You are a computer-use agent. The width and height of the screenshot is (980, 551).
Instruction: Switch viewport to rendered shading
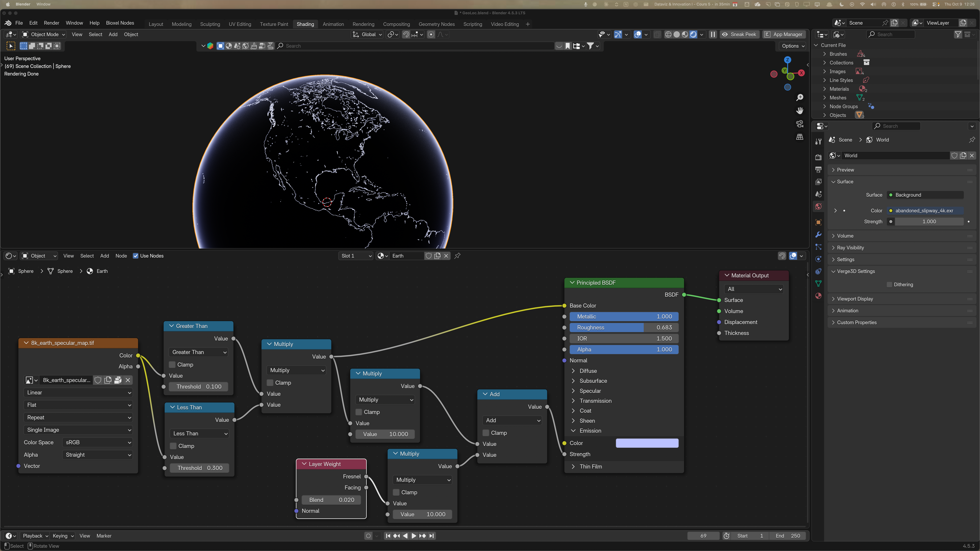pos(693,35)
